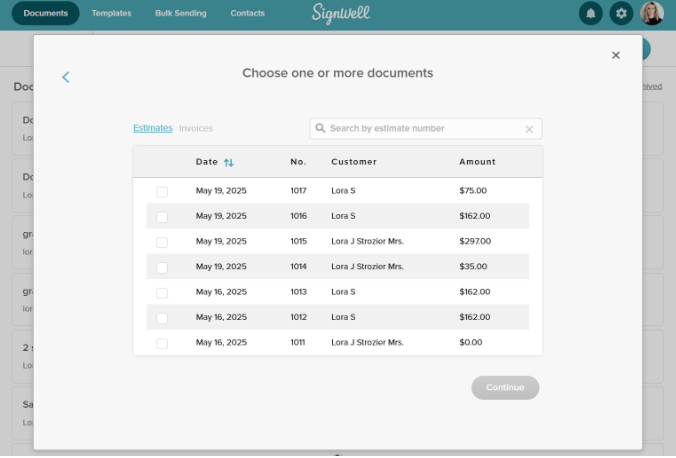Click the $297.00 amount cell
Image resolution: width=676 pixels, height=458 pixels.
tap(475, 241)
